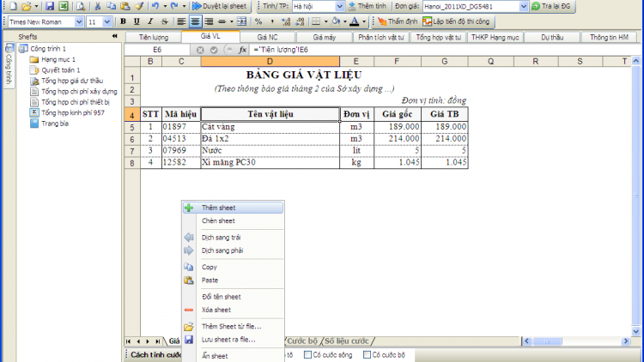644x362 pixels.
Task: Open borders dropdown arrow
Action: coord(325,21)
